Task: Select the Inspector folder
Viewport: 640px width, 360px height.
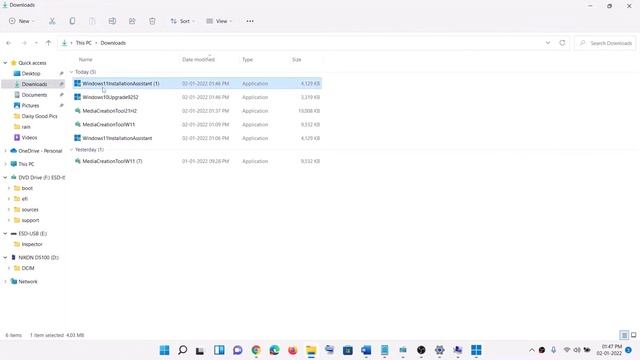Action: point(32,244)
